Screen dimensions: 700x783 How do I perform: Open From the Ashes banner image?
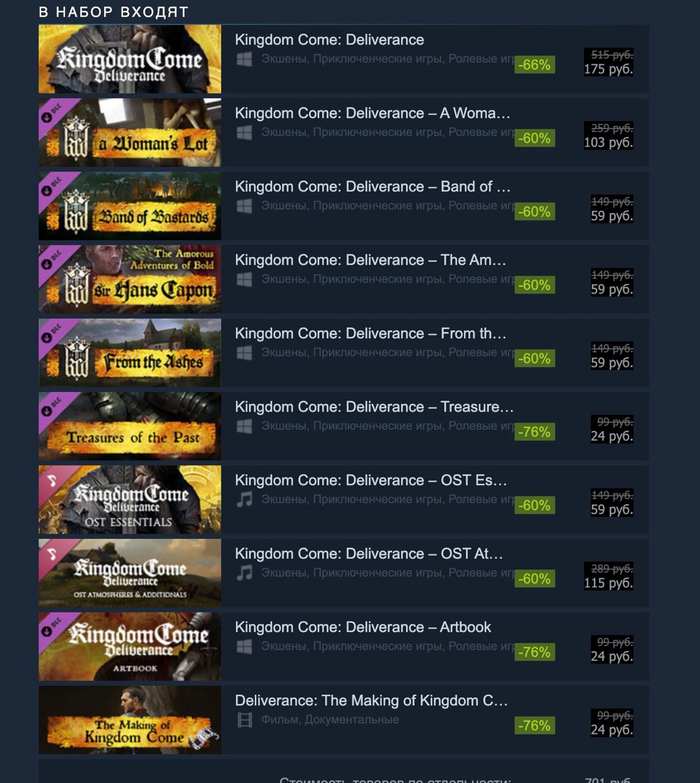tap(130, 353)
